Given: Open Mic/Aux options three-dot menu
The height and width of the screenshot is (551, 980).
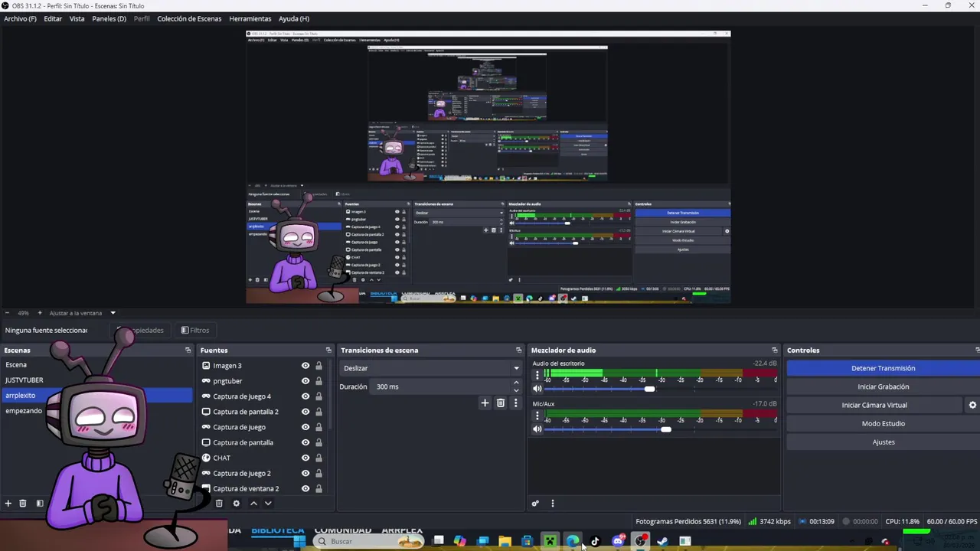Looking at the screenshot, I should 537,416.
